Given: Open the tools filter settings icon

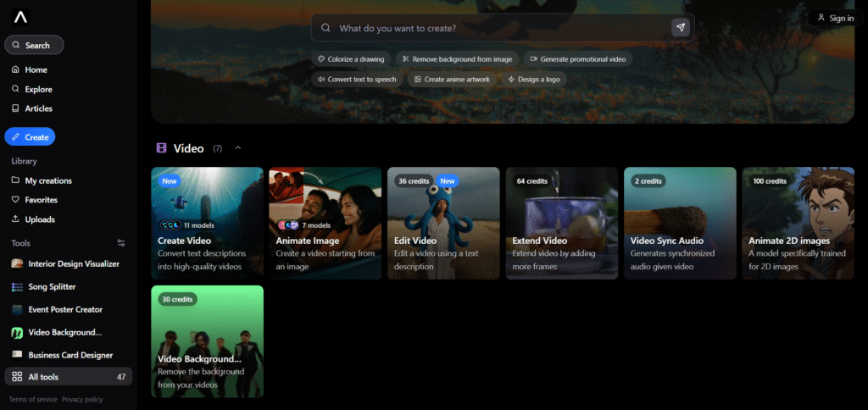Looking at the screenshot, I should coord(120,243).
